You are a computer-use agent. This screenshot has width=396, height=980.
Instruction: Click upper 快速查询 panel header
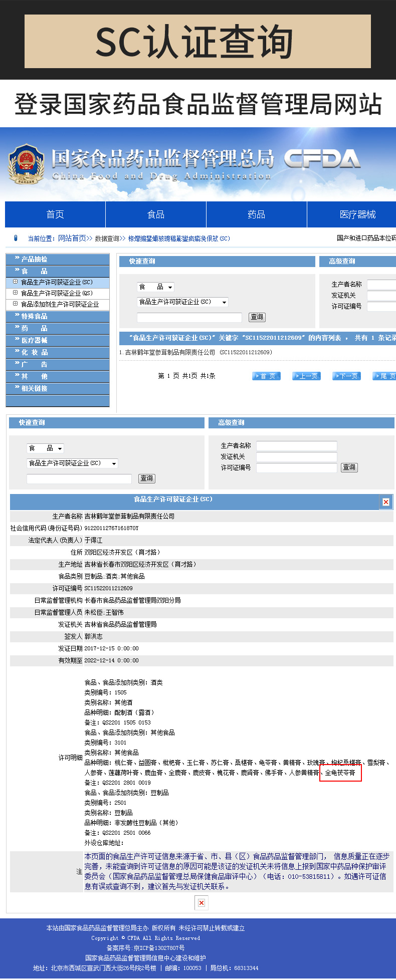[x=217, y=262]
